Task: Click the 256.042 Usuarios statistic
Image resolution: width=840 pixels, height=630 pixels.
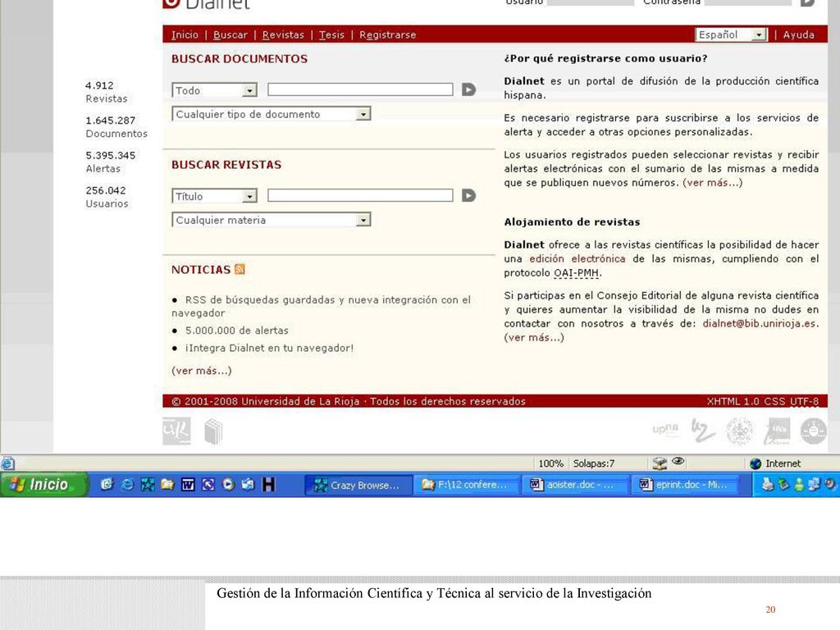Action: [107, 197]
